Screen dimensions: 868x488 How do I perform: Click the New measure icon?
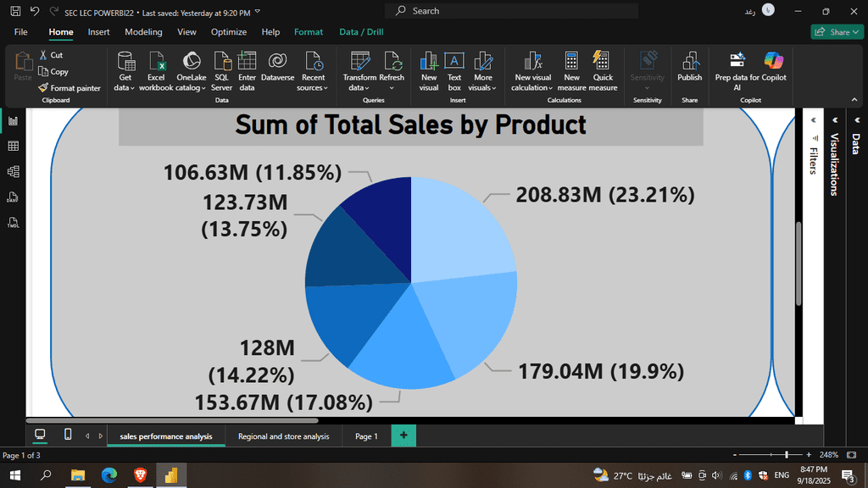[x=571, y=63]
